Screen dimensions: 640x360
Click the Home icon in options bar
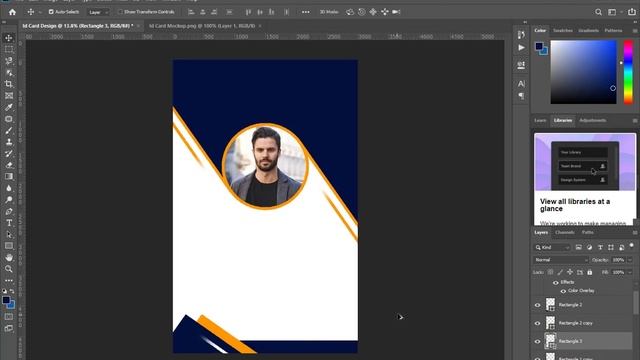pyautogui.click(x=12, y=12)
